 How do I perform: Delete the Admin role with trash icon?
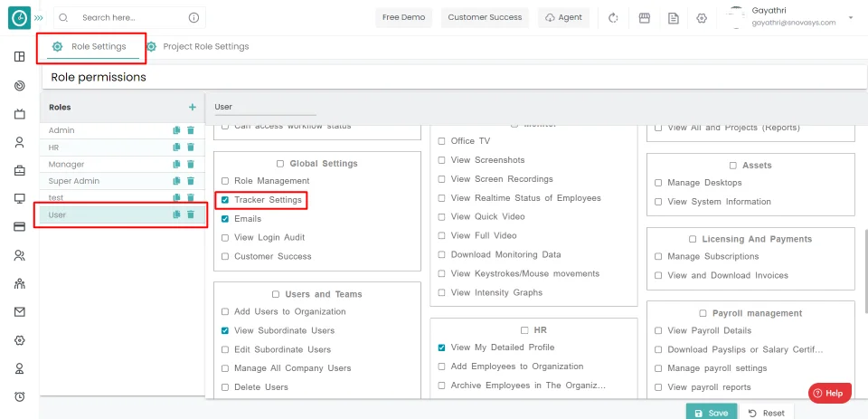pyautogui.click(x=191, y=130)
